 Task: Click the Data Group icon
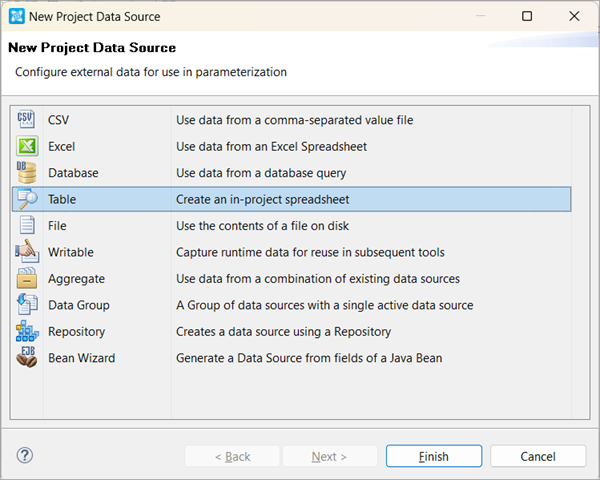27,304
